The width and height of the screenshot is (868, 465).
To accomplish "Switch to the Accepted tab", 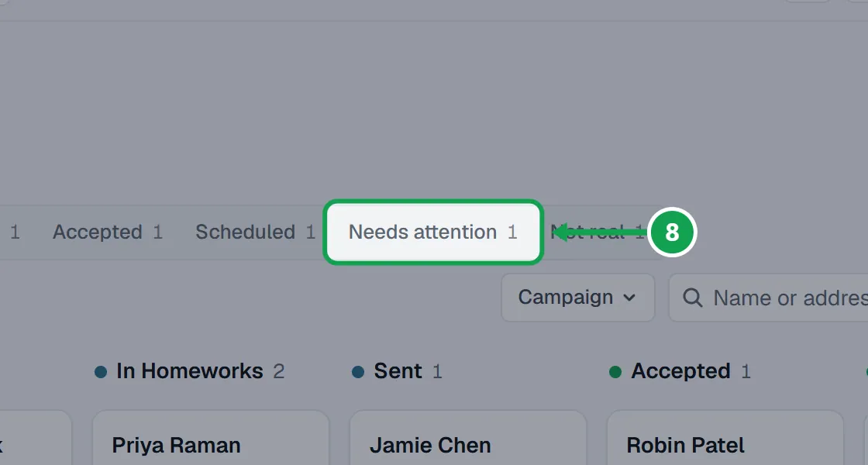I will tap(108, 232).
